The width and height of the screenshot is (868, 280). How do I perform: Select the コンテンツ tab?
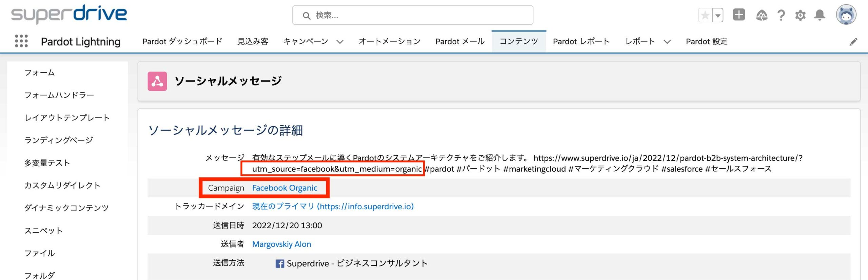[519, 41]
